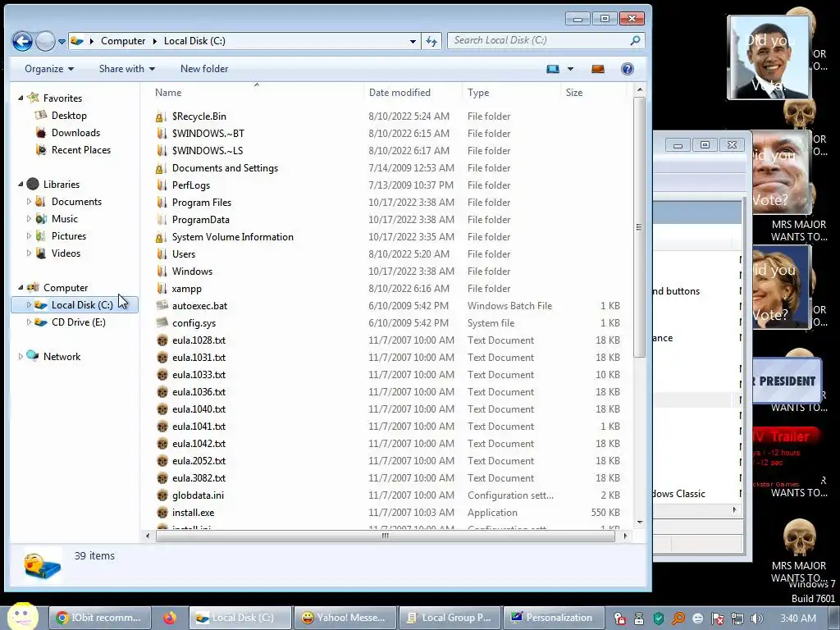Expand the Documents library node

pyautogui.click(x=29, y=202)
